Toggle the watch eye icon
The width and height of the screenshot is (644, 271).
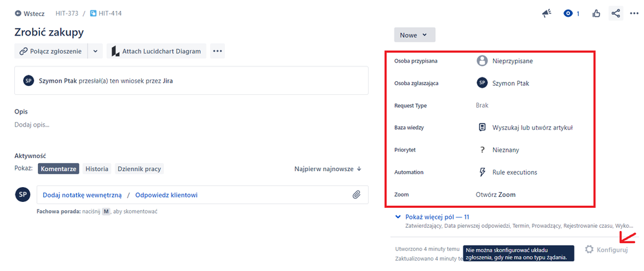point(568,14)
